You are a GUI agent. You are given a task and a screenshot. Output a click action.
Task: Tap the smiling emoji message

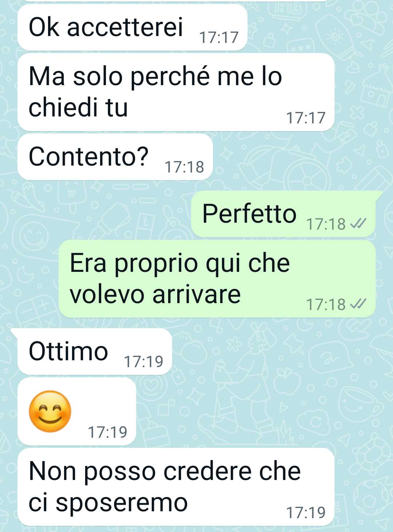(77, 411)
